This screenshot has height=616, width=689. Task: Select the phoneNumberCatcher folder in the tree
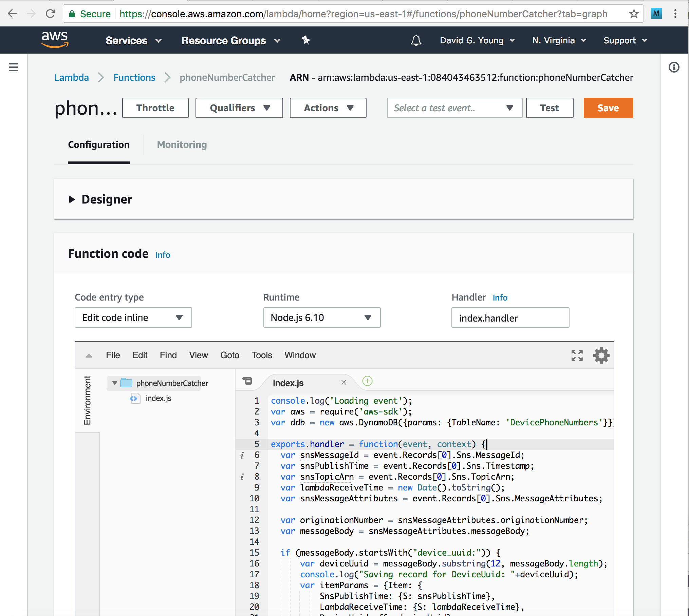coord(172,383)
